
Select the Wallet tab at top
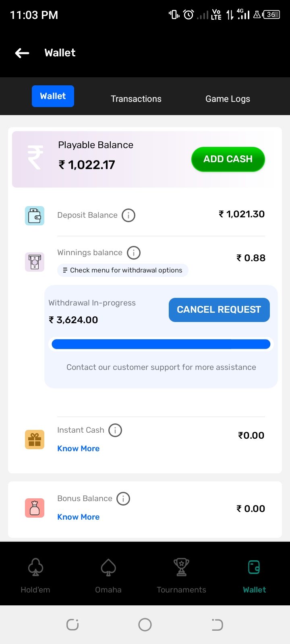coord(53,96)
